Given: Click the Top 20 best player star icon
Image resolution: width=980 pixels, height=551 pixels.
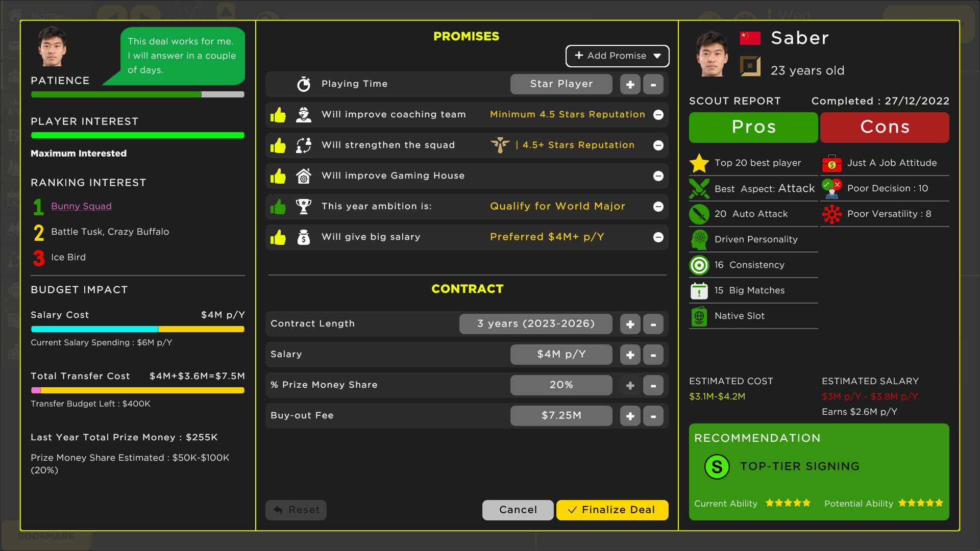Looking at the screenshot, I should pyautogui.click(x=699, y=162).
